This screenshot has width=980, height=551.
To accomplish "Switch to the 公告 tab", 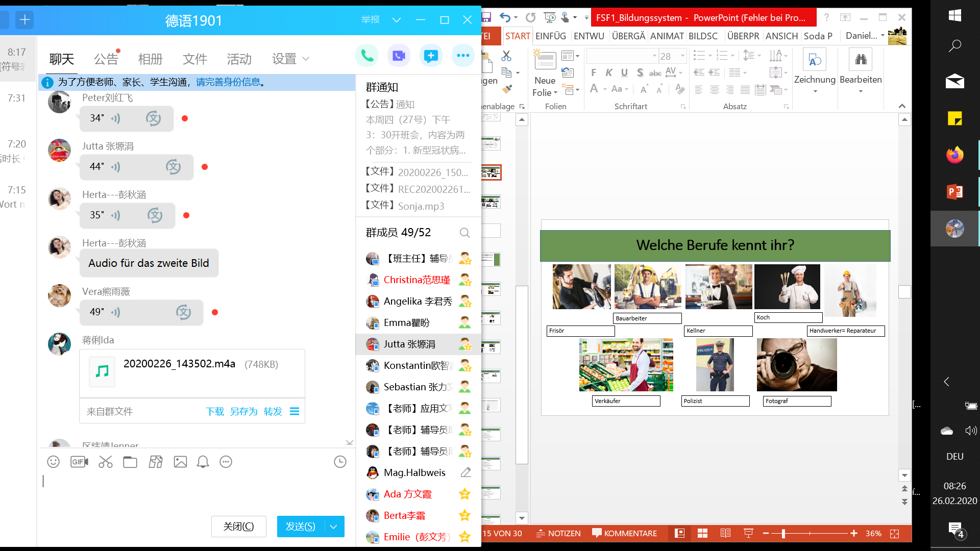I will tap(106, 59).
